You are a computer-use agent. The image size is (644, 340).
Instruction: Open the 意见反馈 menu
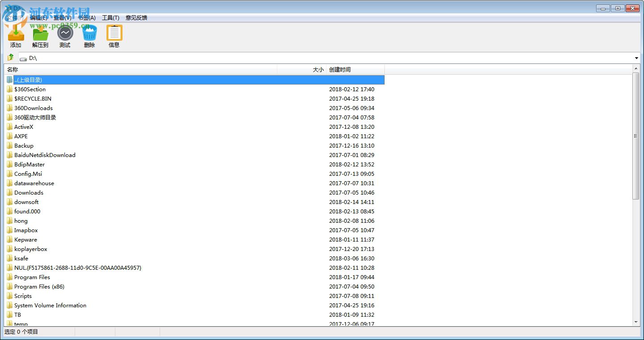(x=136, y=18)
